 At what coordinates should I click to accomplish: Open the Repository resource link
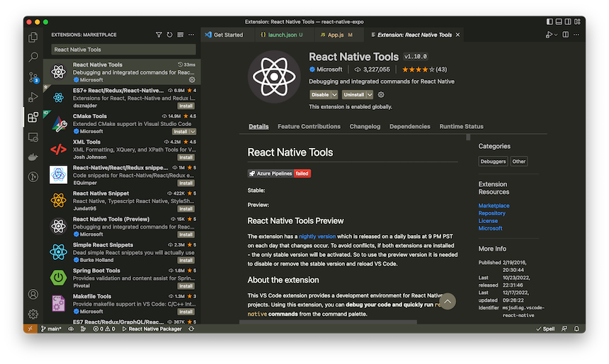click(x=491, y=213)
